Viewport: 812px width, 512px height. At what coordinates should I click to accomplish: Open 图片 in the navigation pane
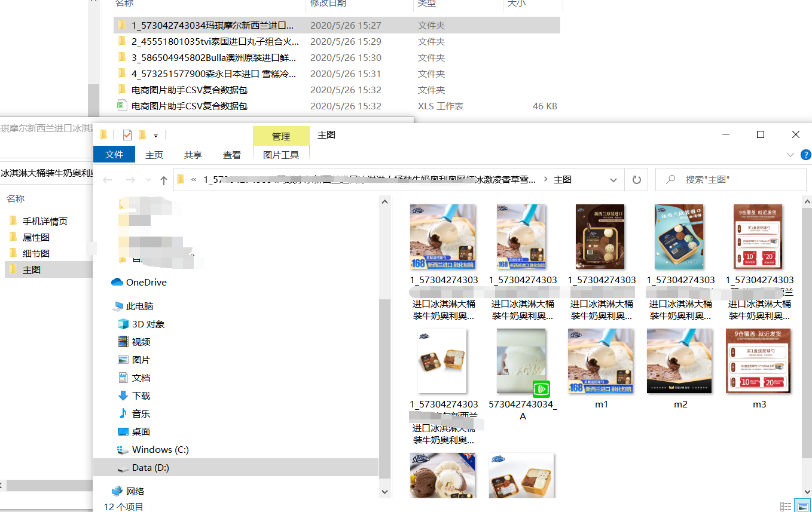[x=134, y=360]
